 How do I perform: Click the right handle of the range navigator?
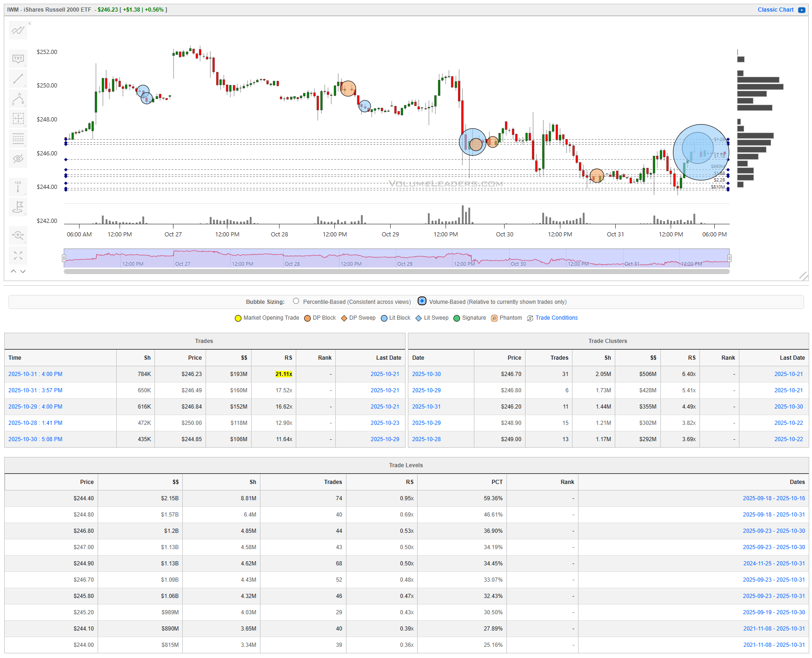729,258
